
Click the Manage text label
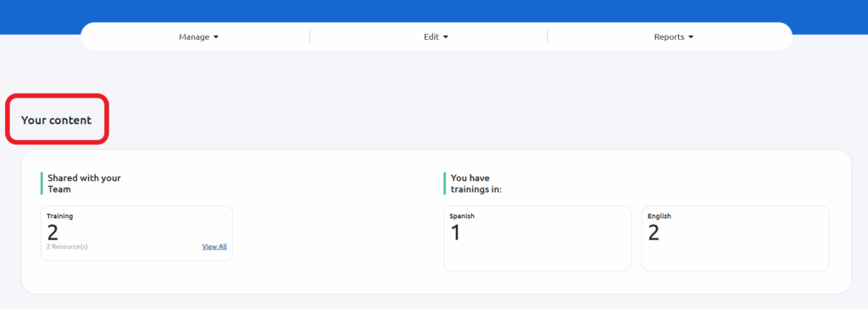pyautogui.click(x=194, y=37)
